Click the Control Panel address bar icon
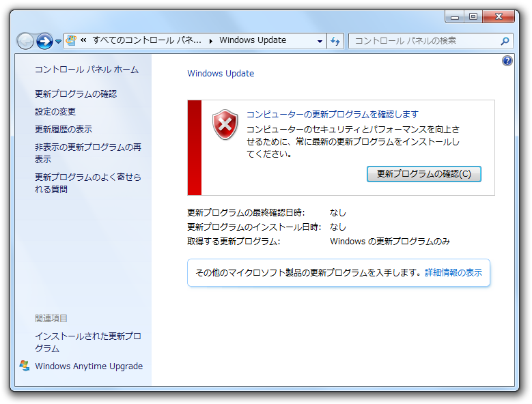 [71, 40]
